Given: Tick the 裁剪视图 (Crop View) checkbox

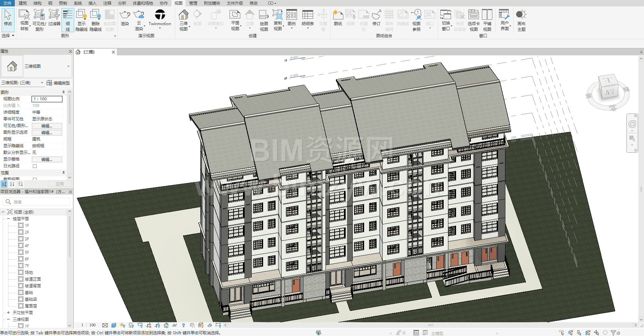Looking at the screenshot, I should (35, 179).
